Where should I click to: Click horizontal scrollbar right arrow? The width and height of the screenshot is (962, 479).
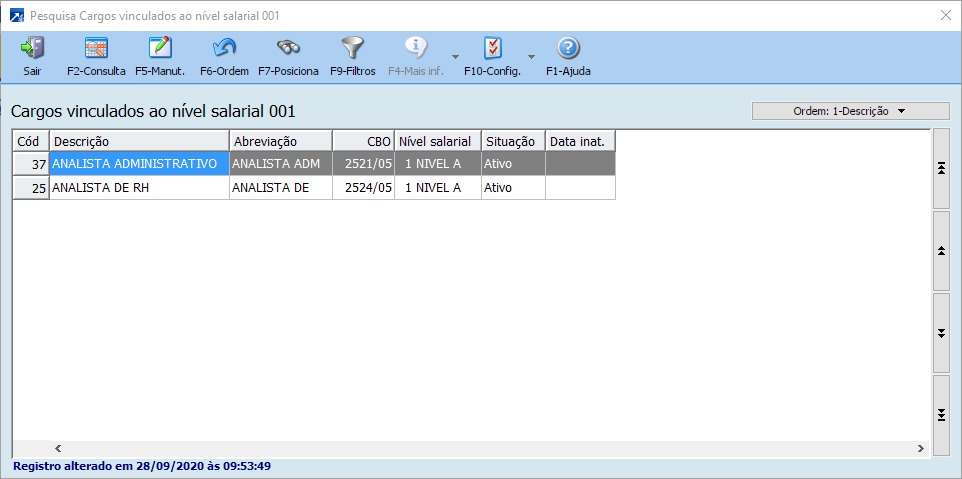[921, 448]
